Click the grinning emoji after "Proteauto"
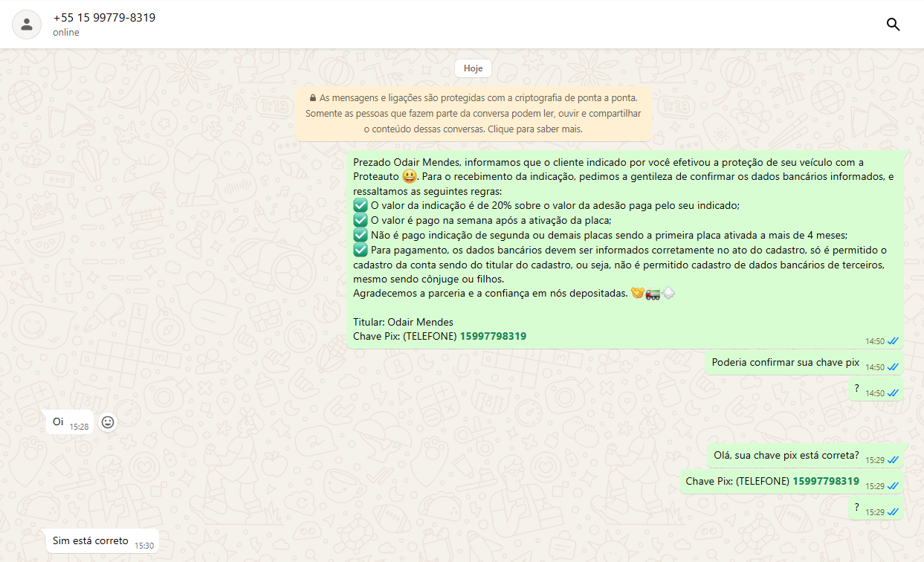Viewport: 924px width, 562px height. 409,177
